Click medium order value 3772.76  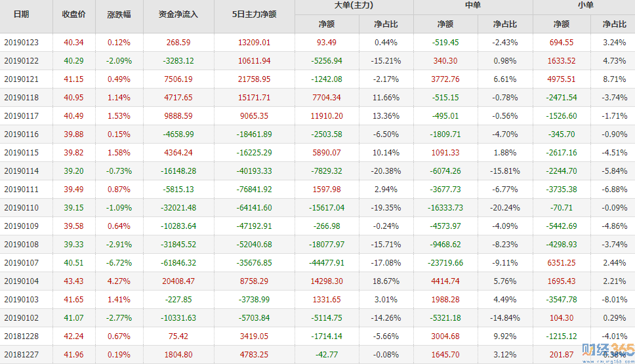click(x=445, y=79)
